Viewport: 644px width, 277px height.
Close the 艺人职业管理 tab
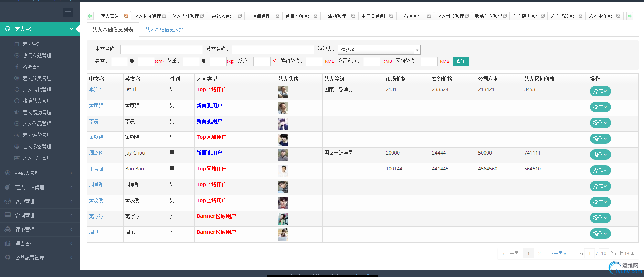pos(202,16)
